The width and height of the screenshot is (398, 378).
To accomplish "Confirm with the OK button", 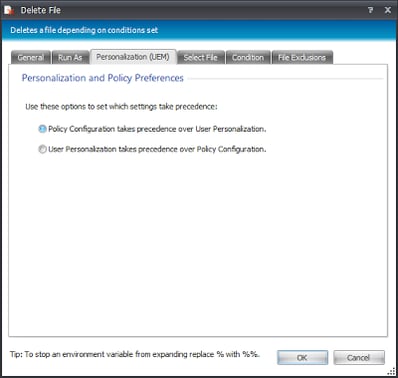I will tap(302, 358).
